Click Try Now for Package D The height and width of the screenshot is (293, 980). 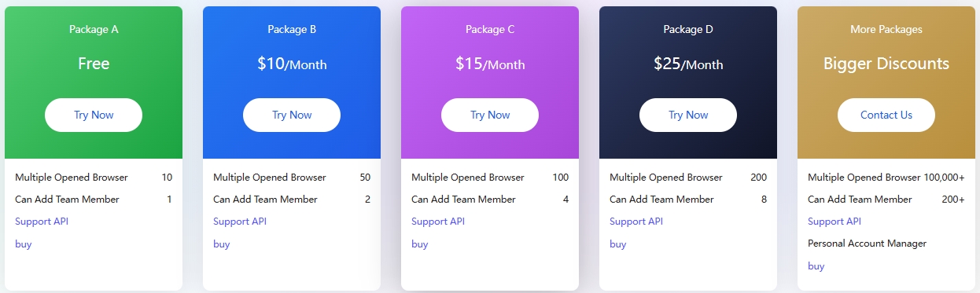[x=688, y=115]
